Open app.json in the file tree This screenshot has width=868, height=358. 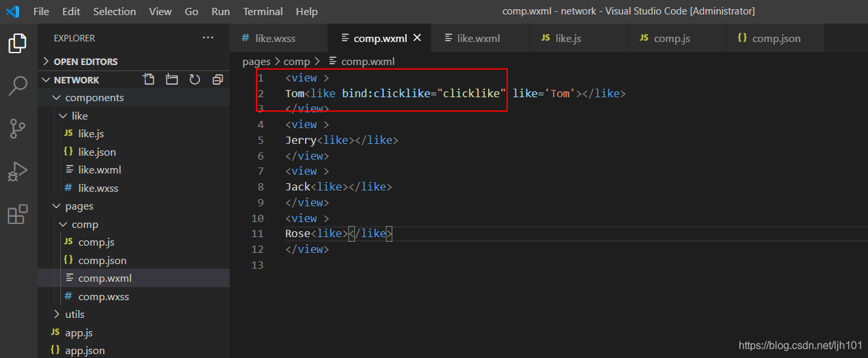point(133,350)
